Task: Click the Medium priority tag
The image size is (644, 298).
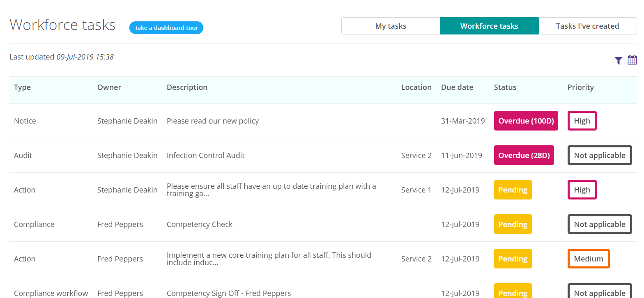Action: [589, 259]
